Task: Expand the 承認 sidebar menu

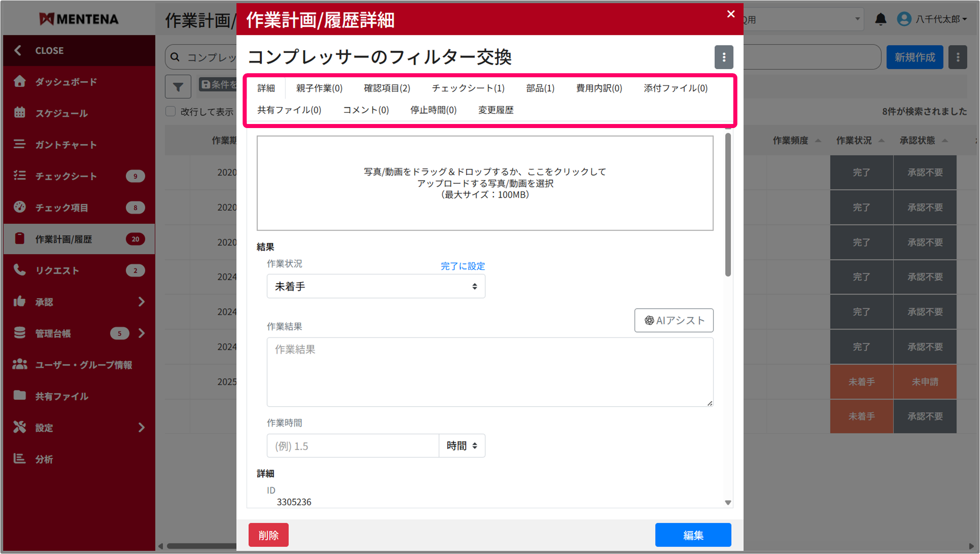Action: 141,301
